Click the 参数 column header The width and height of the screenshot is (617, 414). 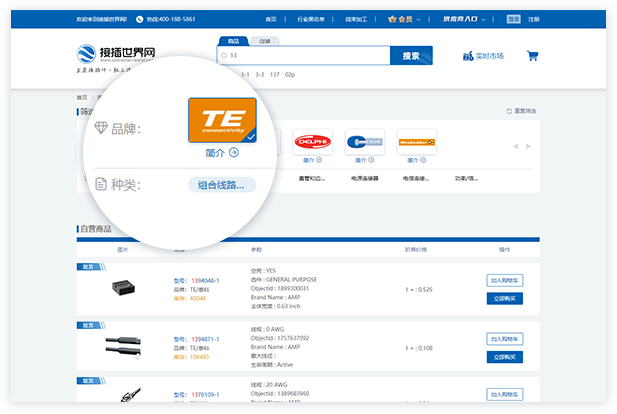[256, 250]
